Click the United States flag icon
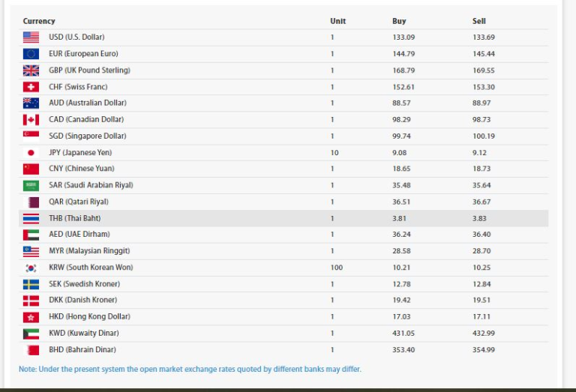 (31, 37)
